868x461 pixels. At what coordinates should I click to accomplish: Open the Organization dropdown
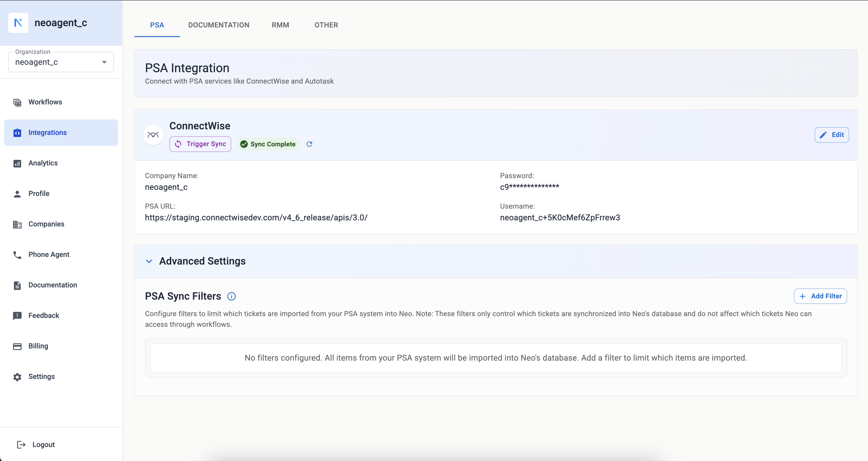(61, 62)
